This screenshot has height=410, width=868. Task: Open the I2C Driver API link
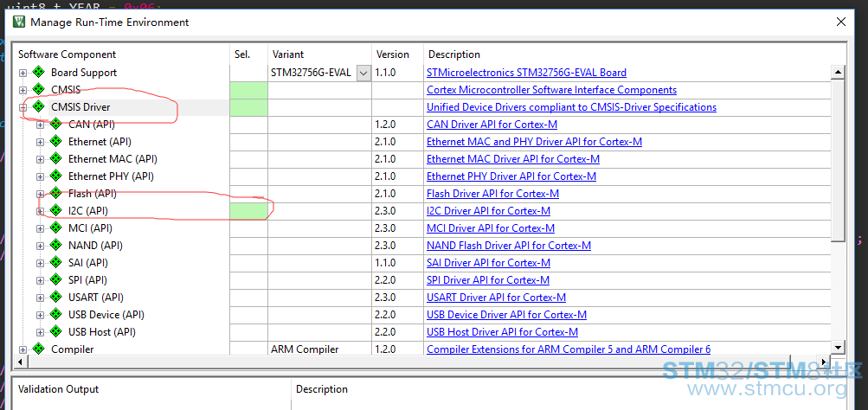[488, 211]
